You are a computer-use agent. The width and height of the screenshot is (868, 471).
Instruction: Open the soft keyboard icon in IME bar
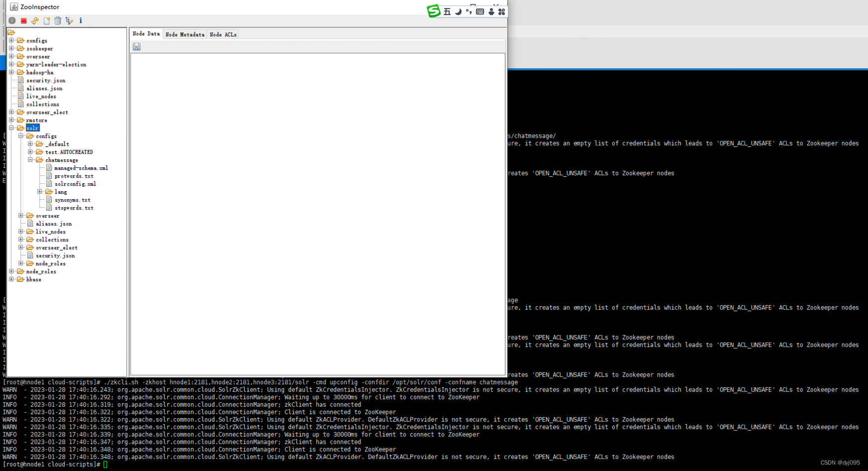480,11
